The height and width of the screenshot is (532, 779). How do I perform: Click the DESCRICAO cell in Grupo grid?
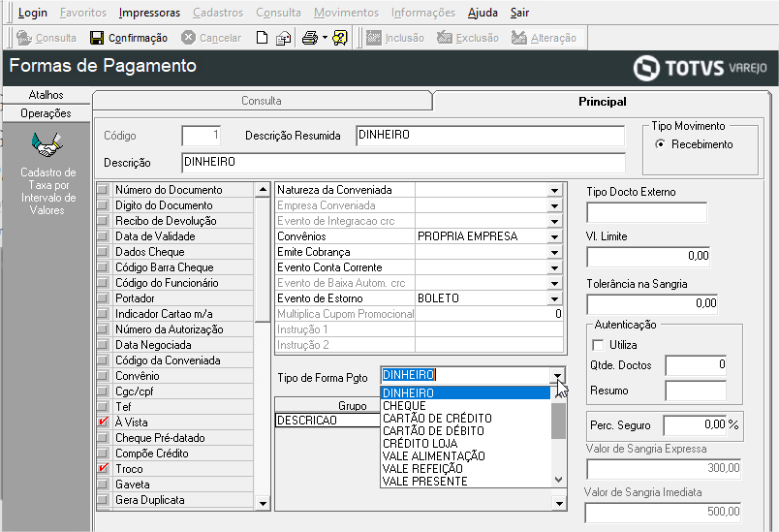click(327, 421)
